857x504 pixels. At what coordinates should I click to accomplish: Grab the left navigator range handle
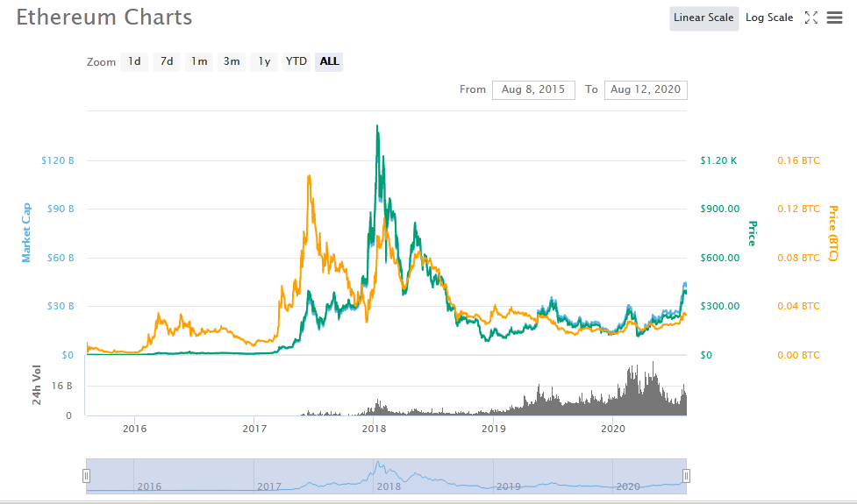tap(86, 476)
